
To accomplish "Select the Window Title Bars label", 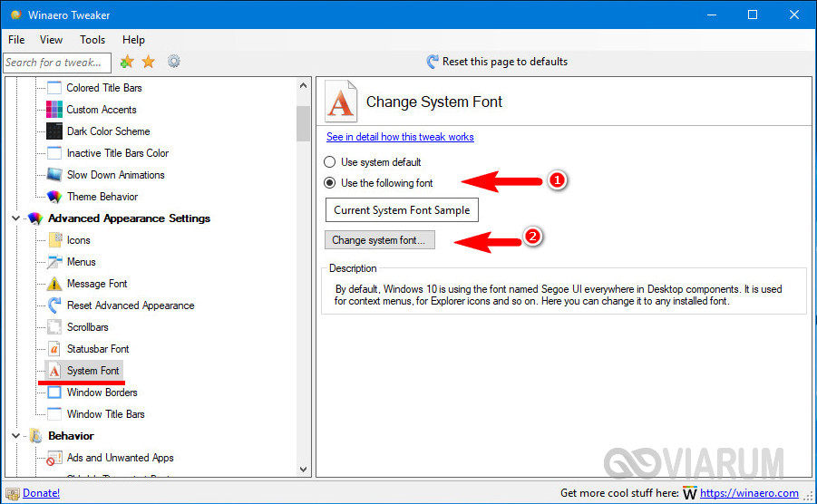I will point(106,414).
